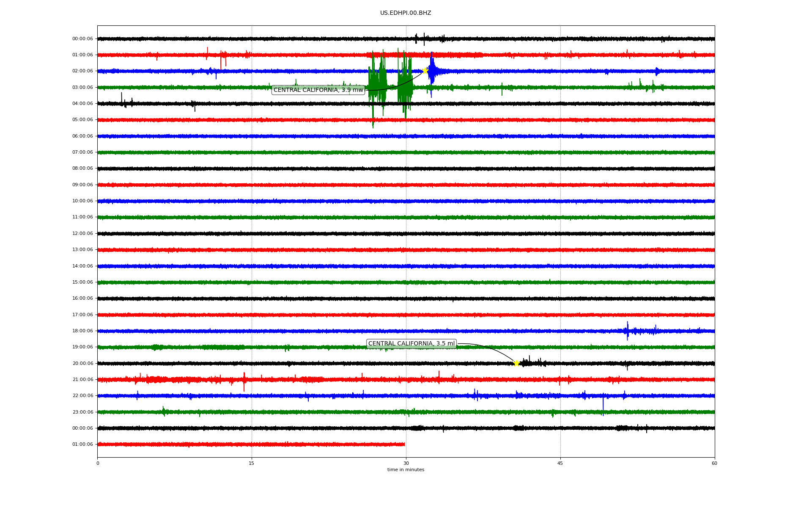Click the US.EDHPI.00.BHZ plot title
Image resolution: width=812 pixels, height=508 pixels.
(x=406, y=13)
